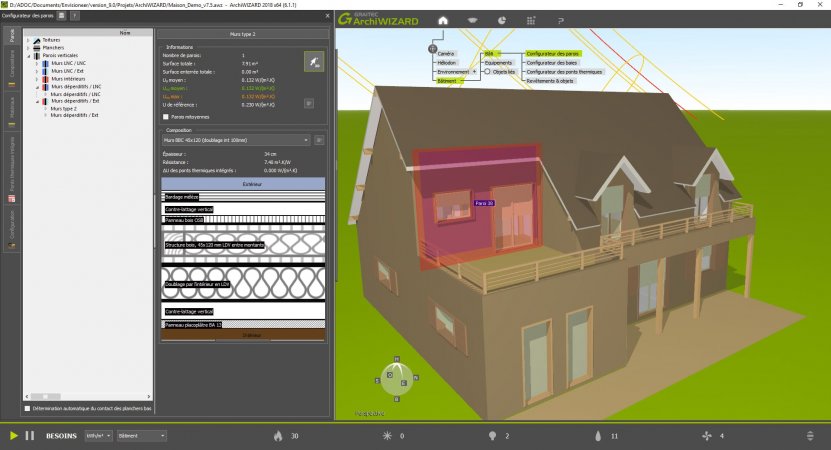Click the Murs intérieurs red wall icon
This screenshot has height=450, width=831.
(x=46, y=79)
